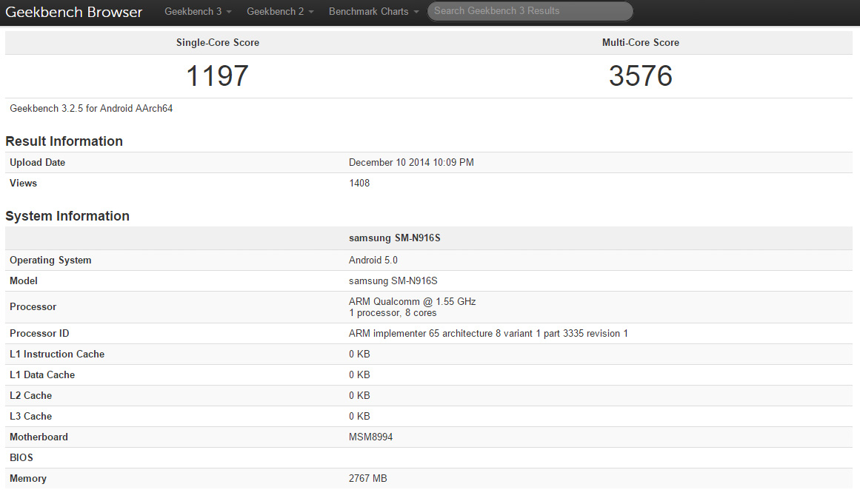Select the 1 processor, 8 cores text
The width and height of the screenshot is (860, 504).
[x=393, y=313]
